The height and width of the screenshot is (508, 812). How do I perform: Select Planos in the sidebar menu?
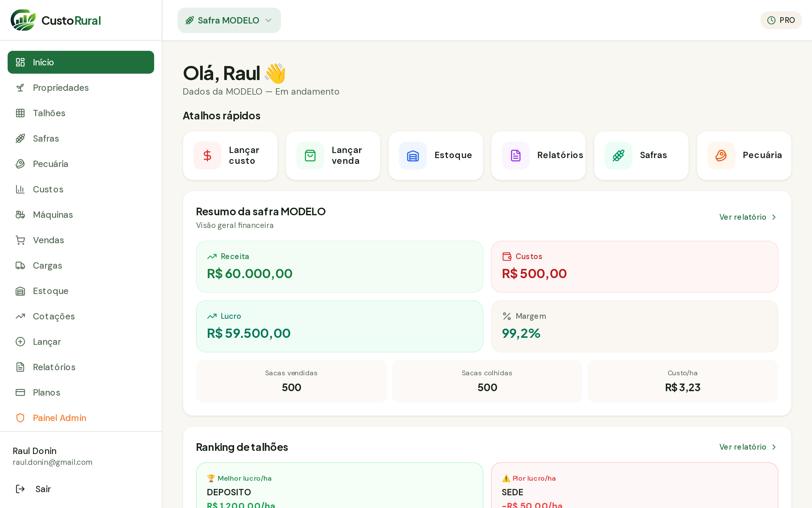coord(81,392)
